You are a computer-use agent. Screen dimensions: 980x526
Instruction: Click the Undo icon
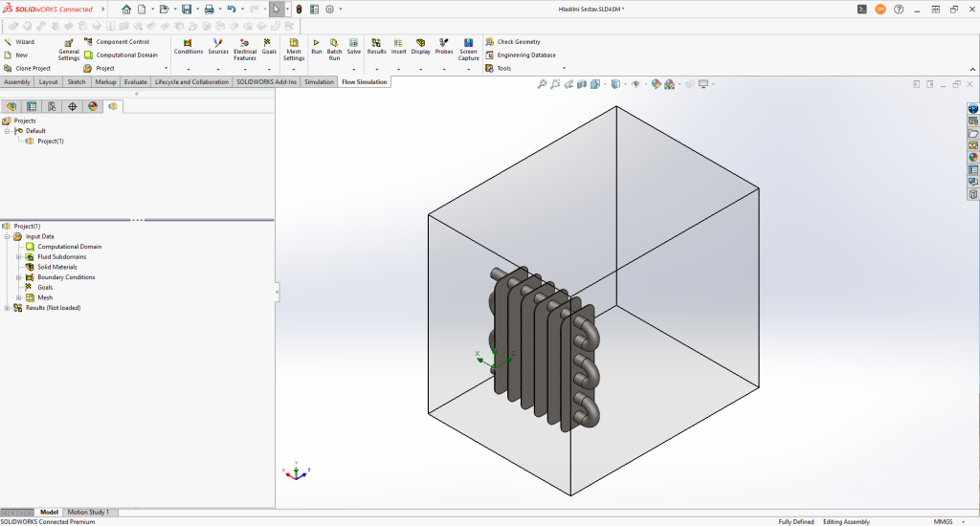(232, 10)
